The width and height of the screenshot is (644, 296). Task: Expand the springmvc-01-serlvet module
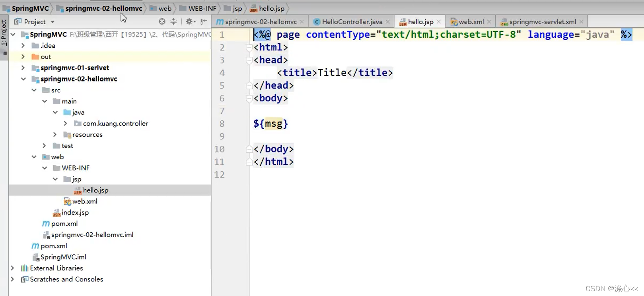pyautogui.click(x=23, y=68)
